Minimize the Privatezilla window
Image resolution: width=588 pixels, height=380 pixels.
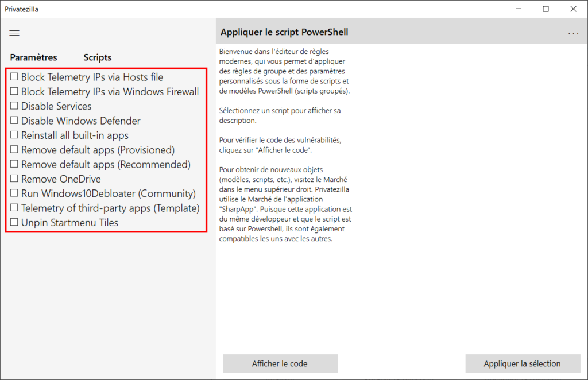coord(519,9)
